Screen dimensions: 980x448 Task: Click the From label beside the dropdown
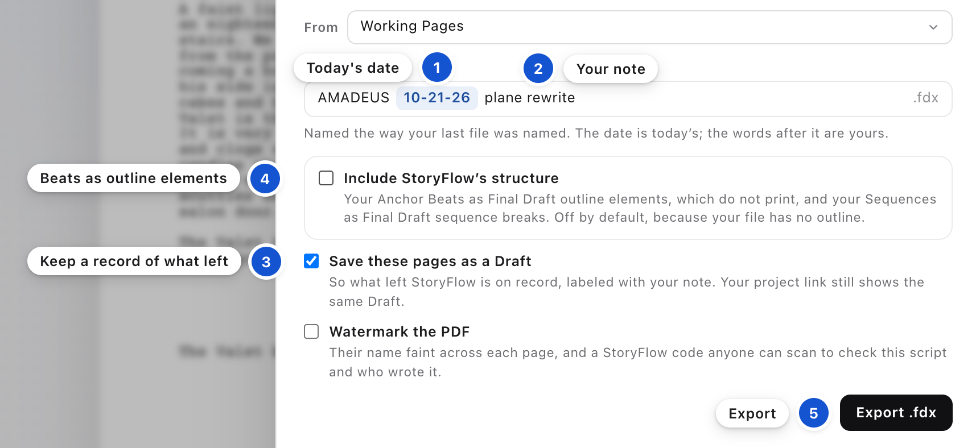coord(321,27)
